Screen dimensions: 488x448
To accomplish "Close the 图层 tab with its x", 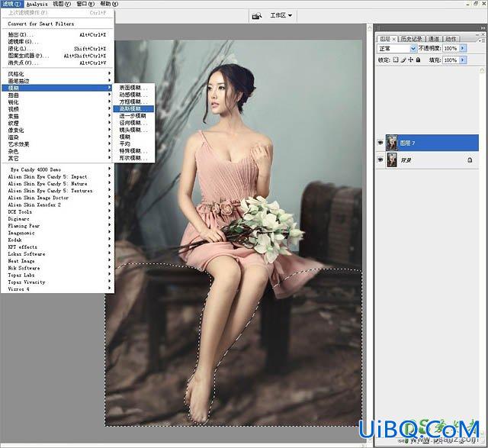I will [x=393, y=39].
